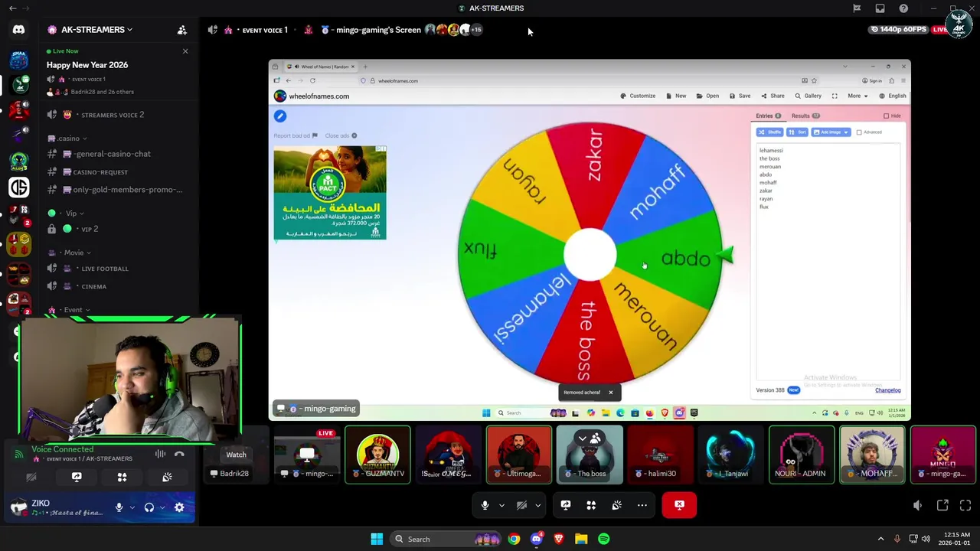Screen dimensions: 980x551
Task: Open CASINO-REQUEST channel
Action: (100, 172)
